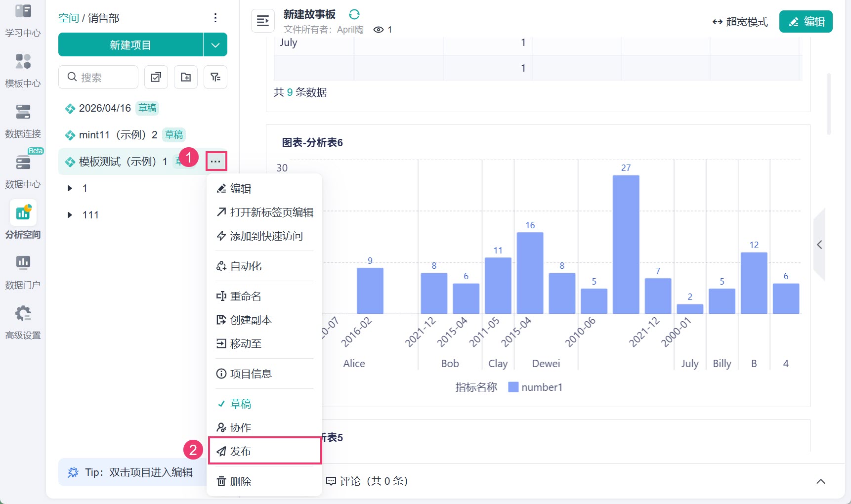851x504 pixels.
Task: Click the new folder icon
Action: 186,77
